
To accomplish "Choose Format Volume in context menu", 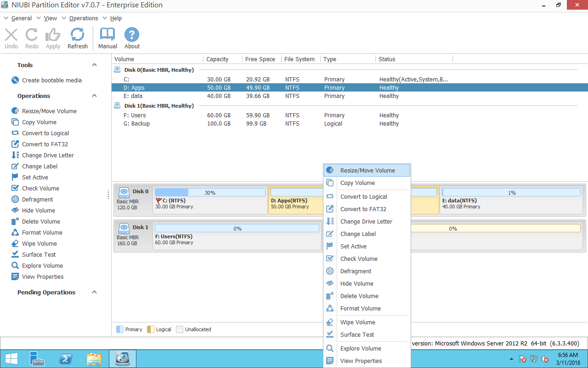I will click(367, 308).
